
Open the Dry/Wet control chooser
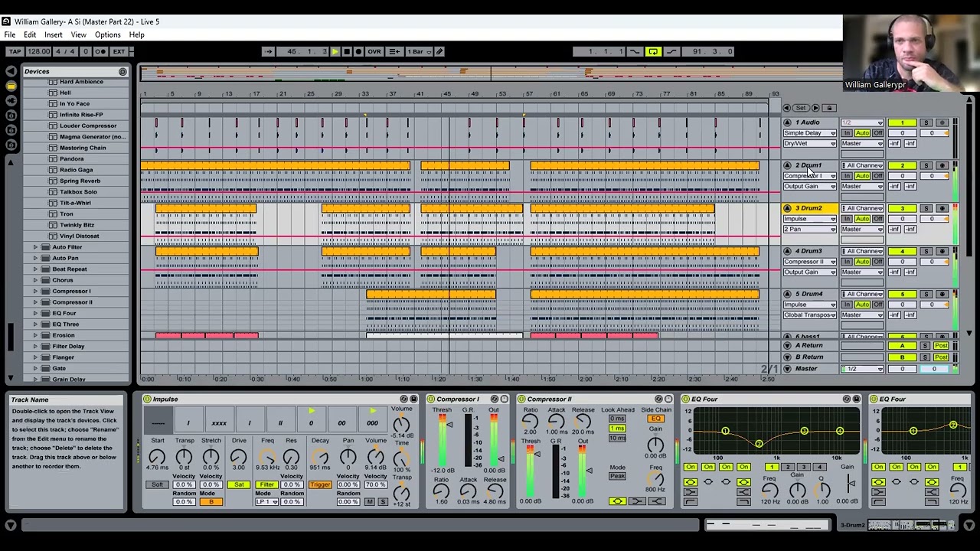(809, 143)
